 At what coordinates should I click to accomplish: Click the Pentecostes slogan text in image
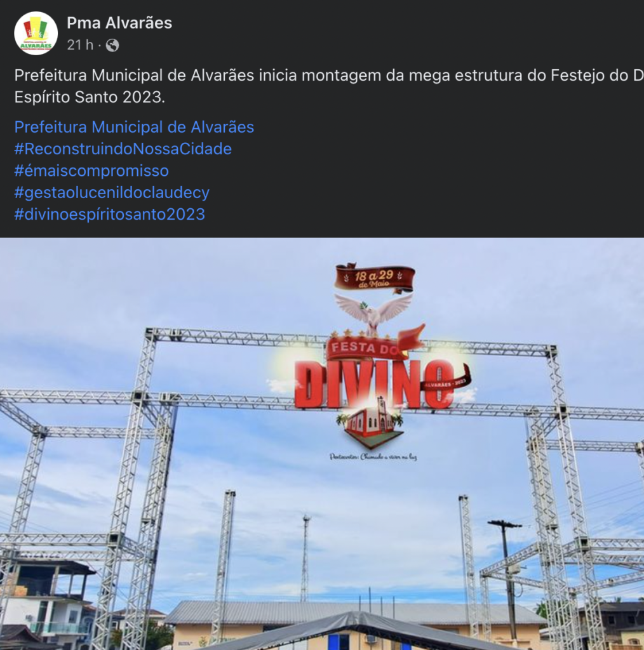click(x=373, y=457)
